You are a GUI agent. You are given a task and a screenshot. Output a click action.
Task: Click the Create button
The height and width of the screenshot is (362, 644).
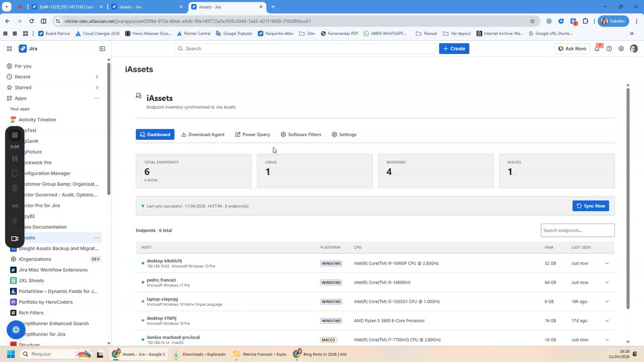point(454,49)
